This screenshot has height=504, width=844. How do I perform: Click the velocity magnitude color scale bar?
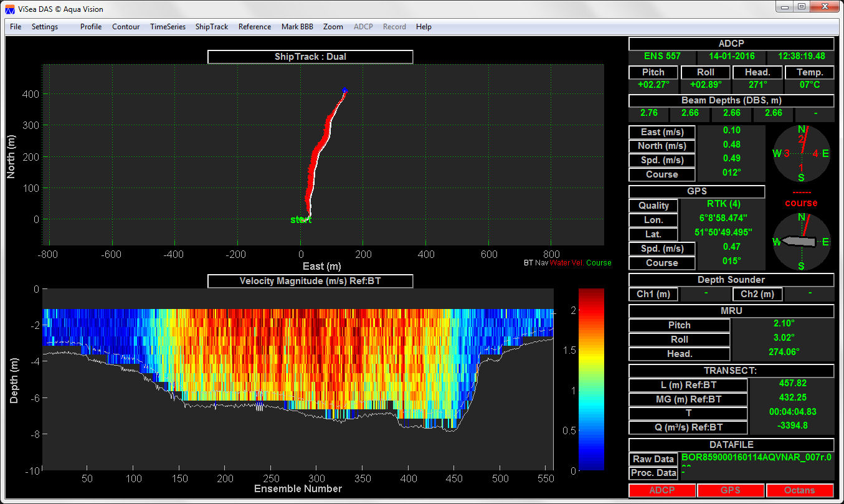591,379
